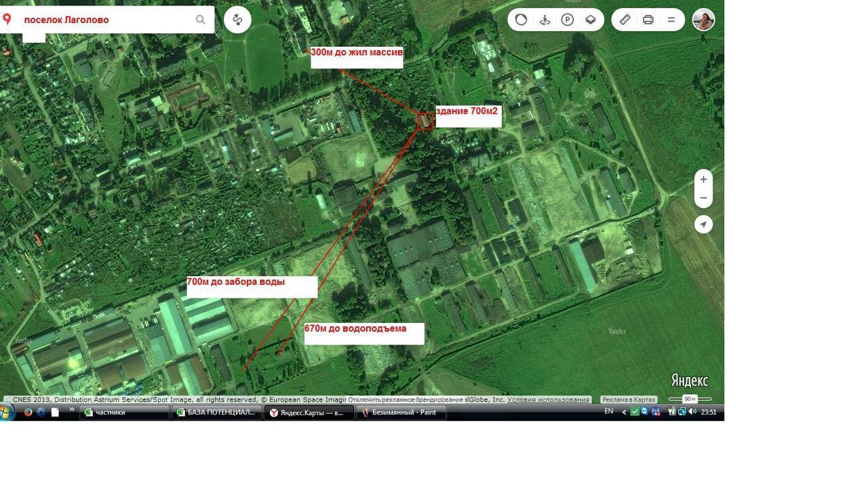The width and height of the screenshot is (868, 491).
Task: Switch to Безымянный - Paint taskbar button
Action: tap(401, 412)
